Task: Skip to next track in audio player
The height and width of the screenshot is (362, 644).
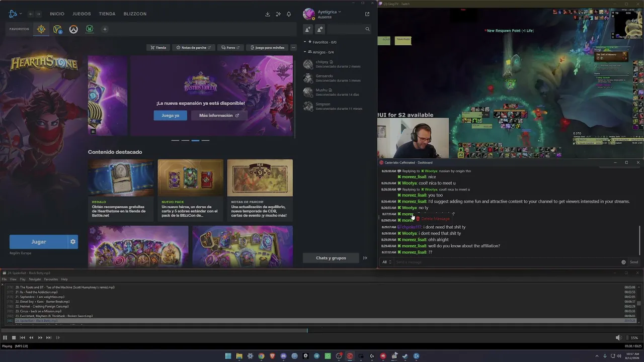Action: click(49, 338)
